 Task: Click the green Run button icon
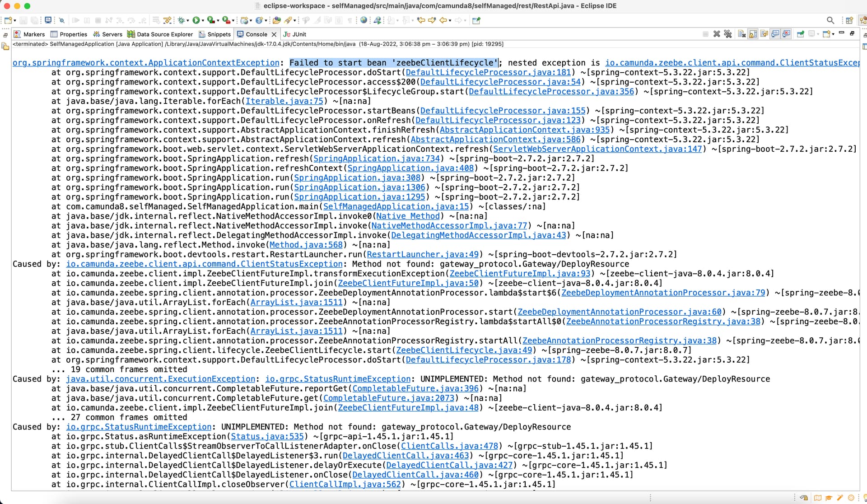click(196, 20)
